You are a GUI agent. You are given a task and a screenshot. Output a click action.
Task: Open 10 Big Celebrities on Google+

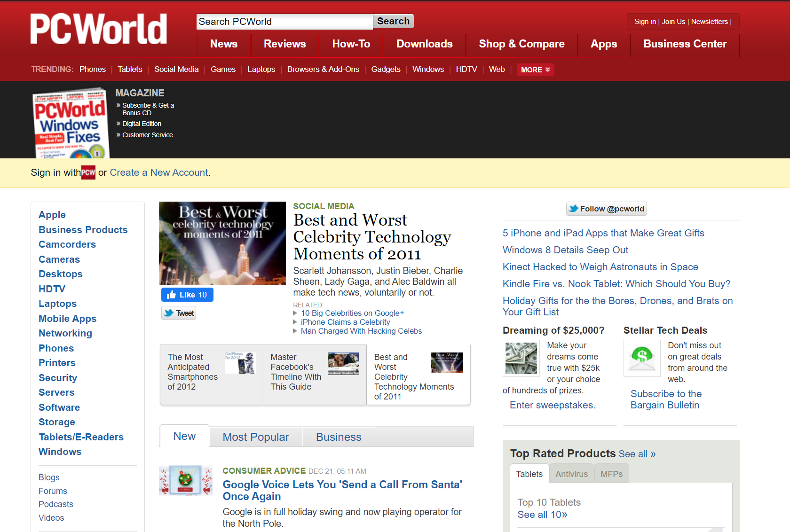pos(353,313)
